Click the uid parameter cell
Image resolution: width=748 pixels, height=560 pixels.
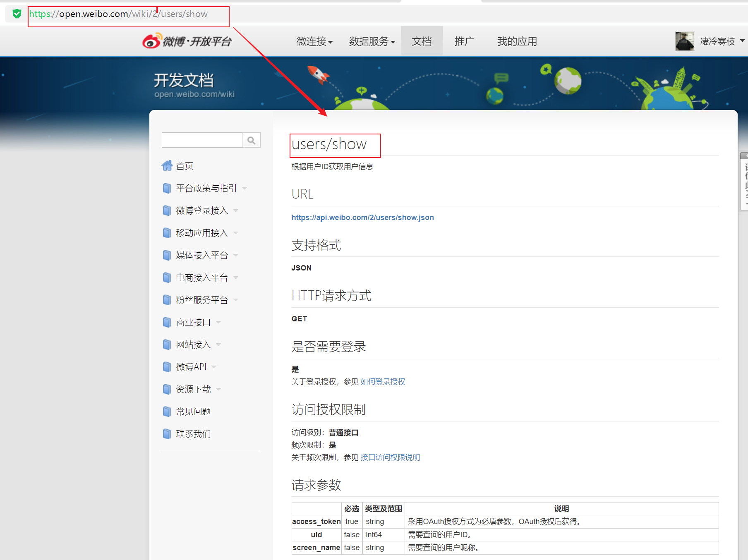tap(316, 535)
